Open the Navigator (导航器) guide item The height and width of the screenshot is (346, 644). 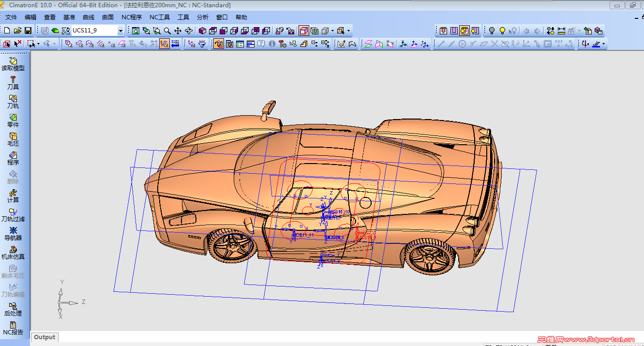click(x=13, y=234)
